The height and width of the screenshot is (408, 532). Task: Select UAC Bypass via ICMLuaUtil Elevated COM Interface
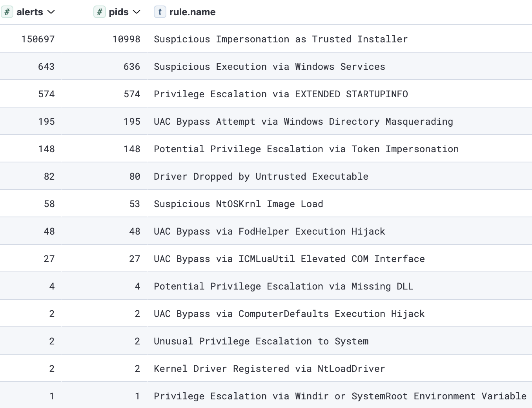[289, 259]
